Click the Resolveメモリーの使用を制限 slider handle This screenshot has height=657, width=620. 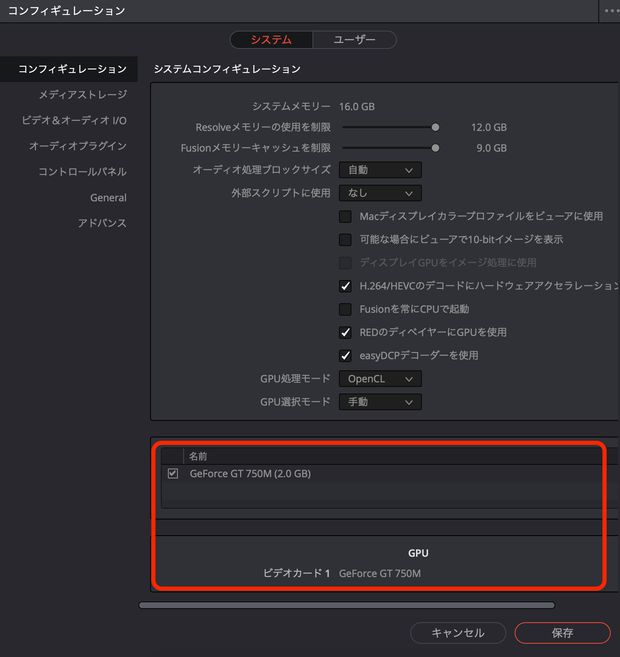pos(435,127)
